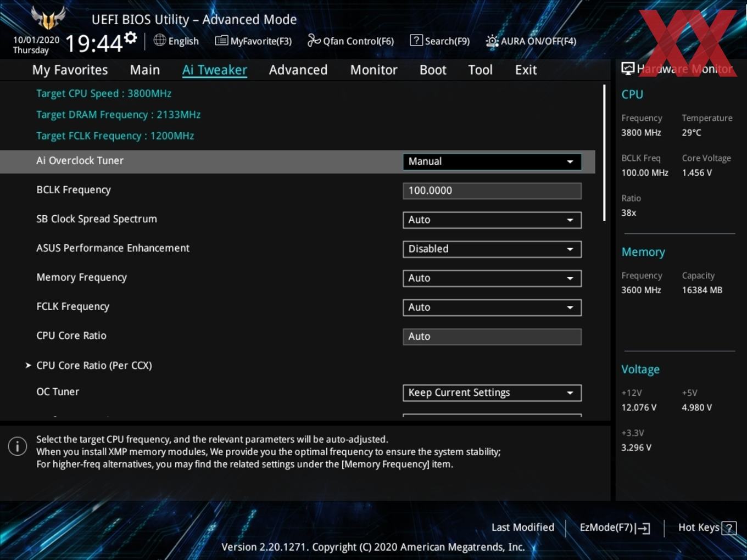
Task: Click the MyFavorite list icon
Action: tap(221, 41)
